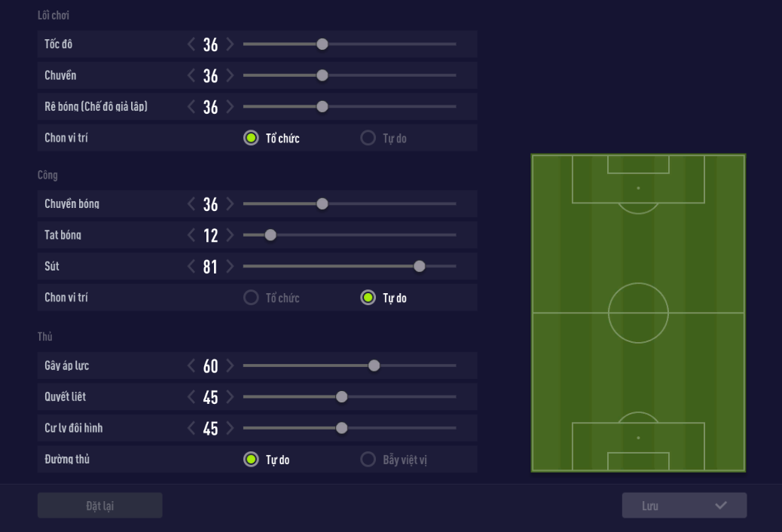
Task: Select Tự do option for Đường thủ
Action: tap(251, 459)
